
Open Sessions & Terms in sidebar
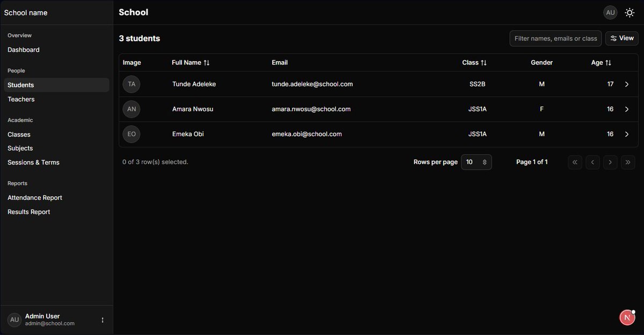[56, 162]
